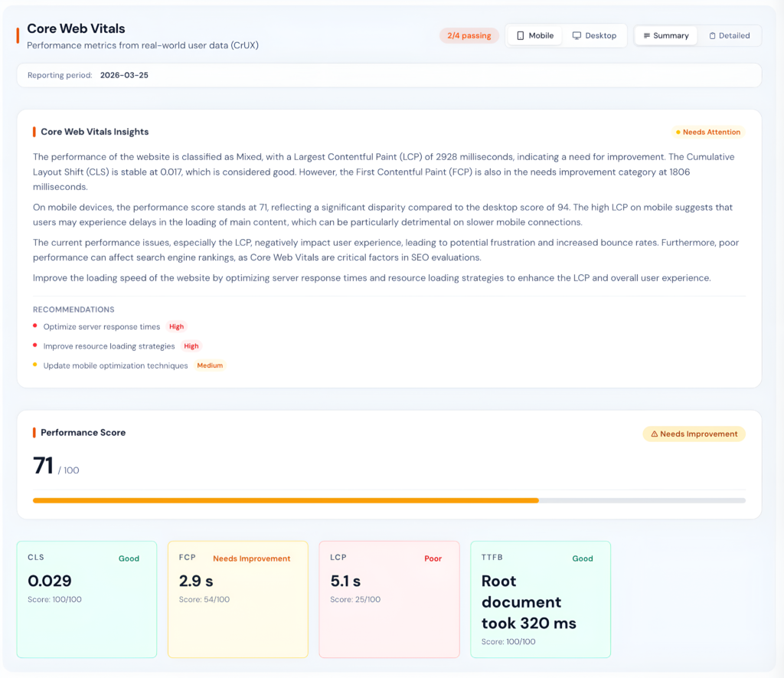Screen dimensions: 784x678
Task: Click the Desktop monitor icon
Action: (x=576, y=35)
